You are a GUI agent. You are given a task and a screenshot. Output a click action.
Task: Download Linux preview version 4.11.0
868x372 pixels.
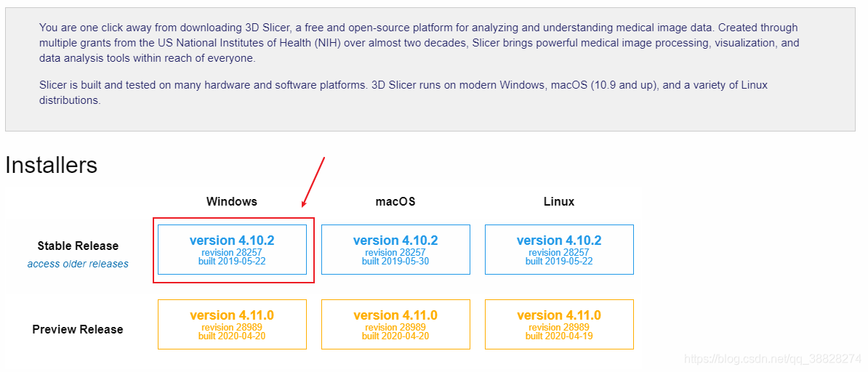[559, 324]
